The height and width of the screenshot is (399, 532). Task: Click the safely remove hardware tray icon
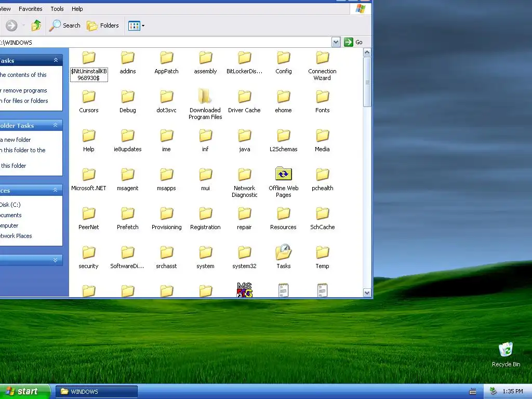point(494,391)
